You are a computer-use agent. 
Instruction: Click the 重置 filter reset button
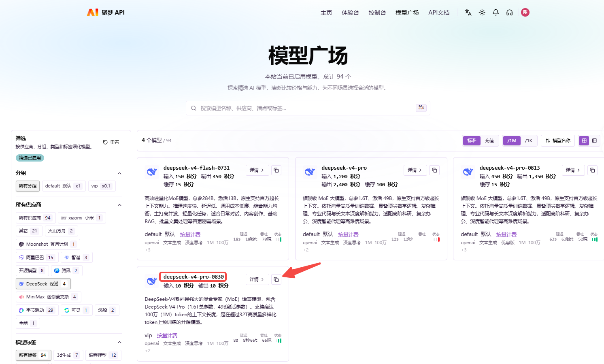coord(111,142)
